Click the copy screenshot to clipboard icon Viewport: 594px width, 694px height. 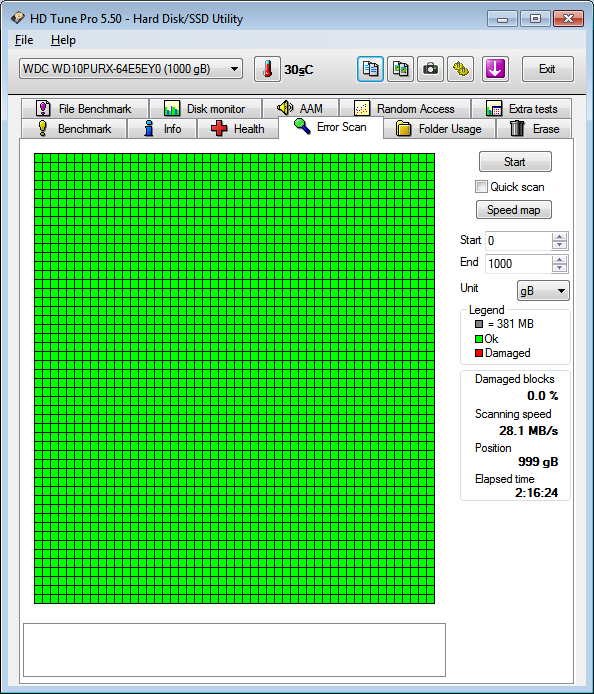click(401, 69)
